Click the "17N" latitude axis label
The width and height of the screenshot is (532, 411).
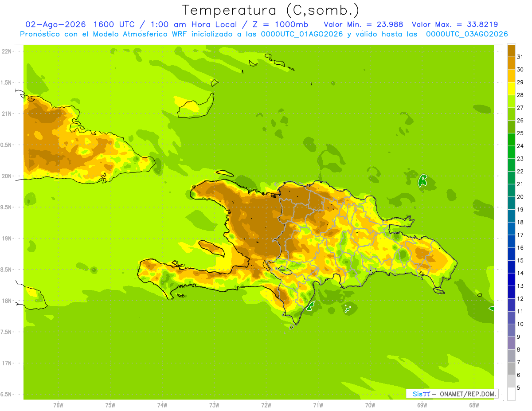coord(7,363)
